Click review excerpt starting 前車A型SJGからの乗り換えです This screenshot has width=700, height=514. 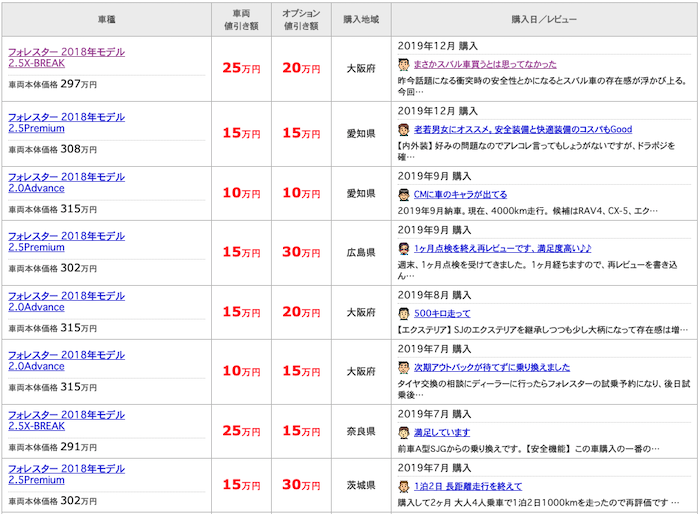point(529,449)
